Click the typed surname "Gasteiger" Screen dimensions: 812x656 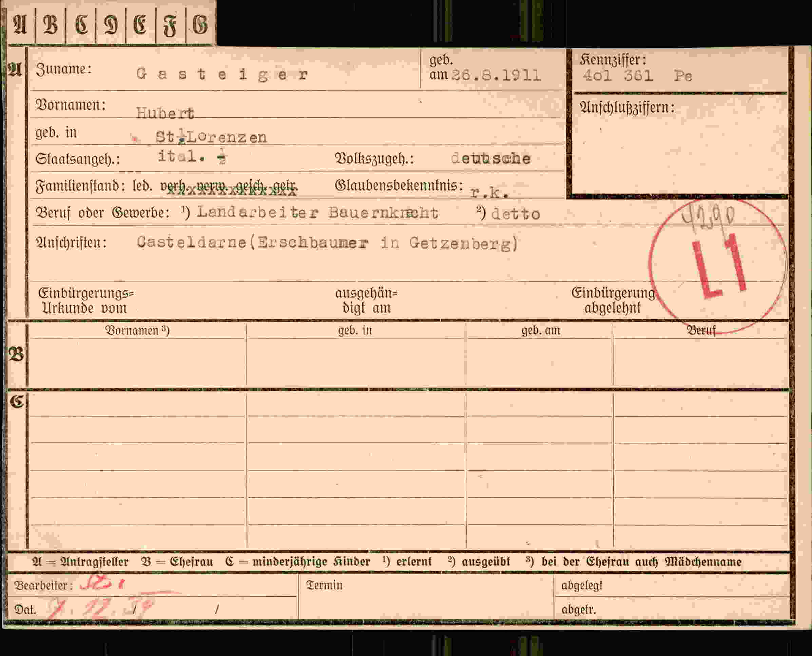(222, 74)
